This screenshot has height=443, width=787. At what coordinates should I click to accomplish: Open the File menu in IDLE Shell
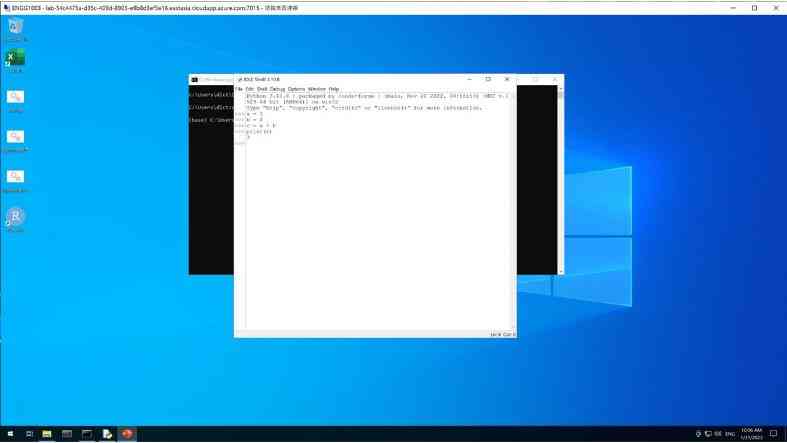[x=240, y=89]
